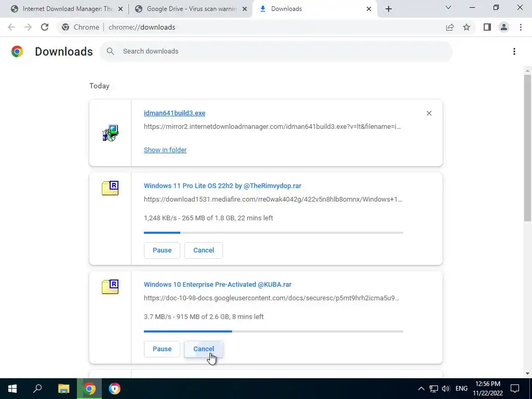Click the internetdownloadmanager mirror URL text
The width and height of the screenshot is (532, 399).
[272, 127]
